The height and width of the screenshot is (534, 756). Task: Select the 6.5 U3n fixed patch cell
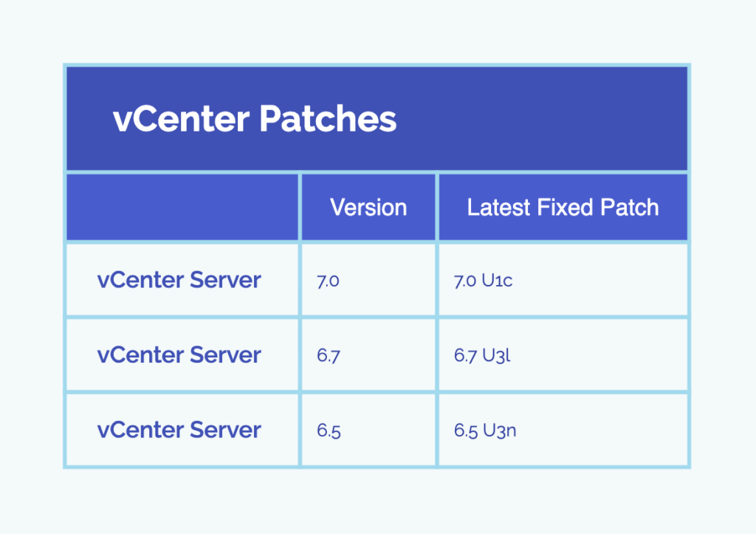coord(485,431)
